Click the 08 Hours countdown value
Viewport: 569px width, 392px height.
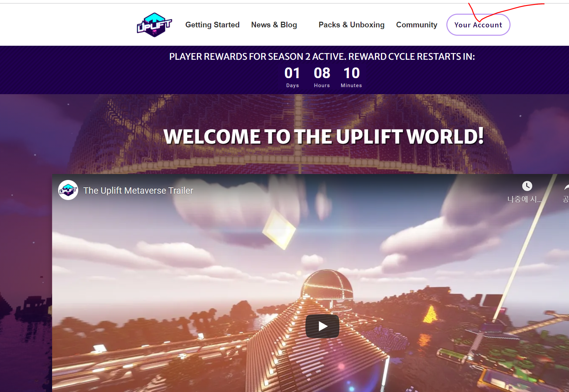point(322,73)
